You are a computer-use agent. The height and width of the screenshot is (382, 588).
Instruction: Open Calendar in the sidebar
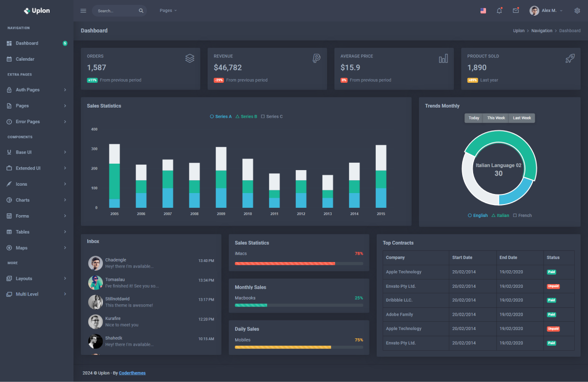[x=37, y=59]
